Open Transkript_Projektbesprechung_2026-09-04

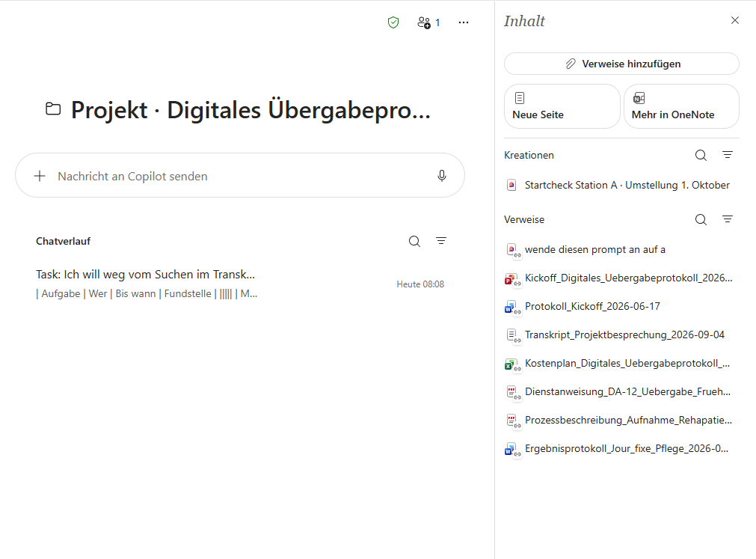(621, 335)
